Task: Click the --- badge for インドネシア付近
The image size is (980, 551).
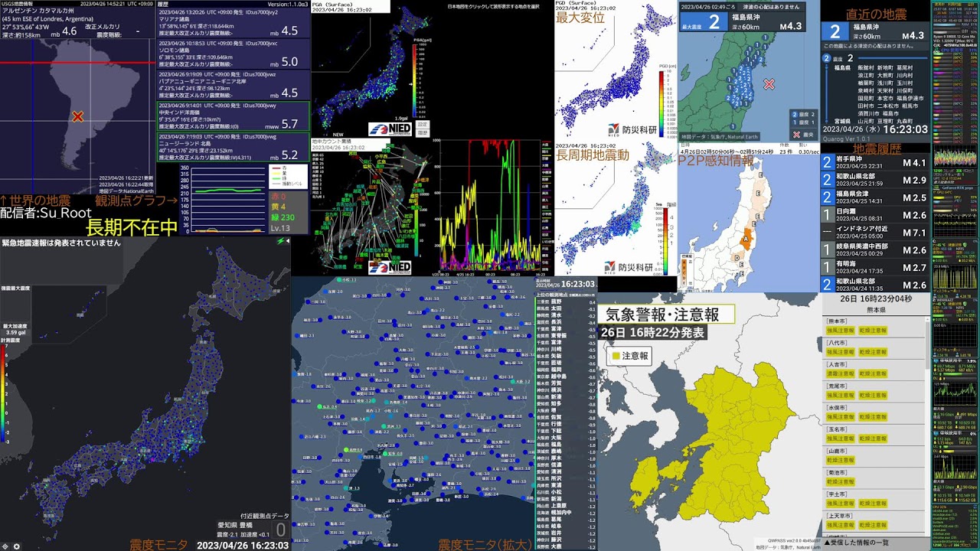Action: pyautogui.click(x=827, y=233)
